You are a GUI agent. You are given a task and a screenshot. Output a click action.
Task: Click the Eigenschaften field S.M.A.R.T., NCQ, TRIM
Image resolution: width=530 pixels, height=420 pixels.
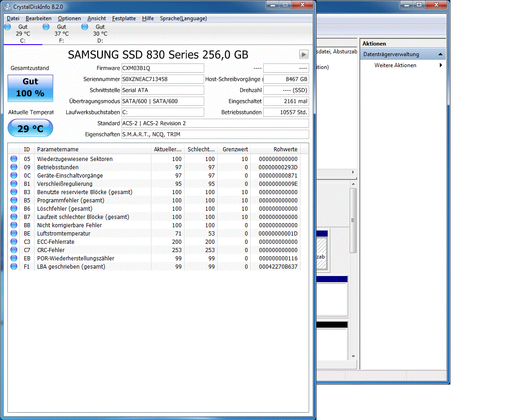(215, 134)
